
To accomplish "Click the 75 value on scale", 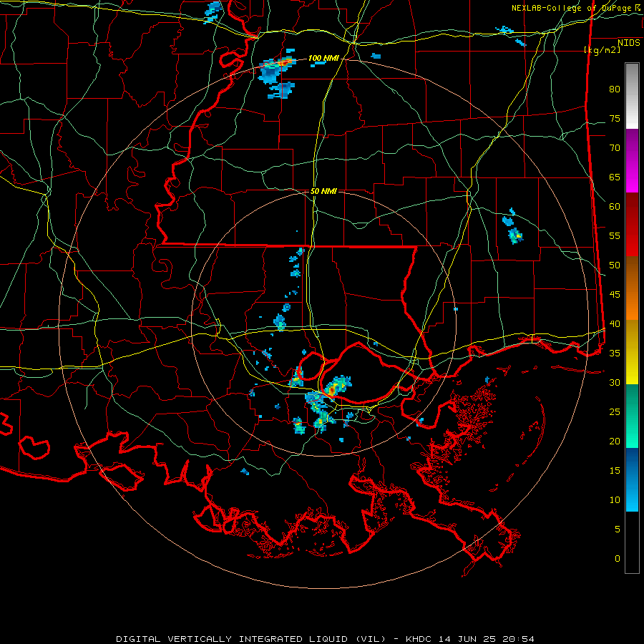I will [615, 118].
